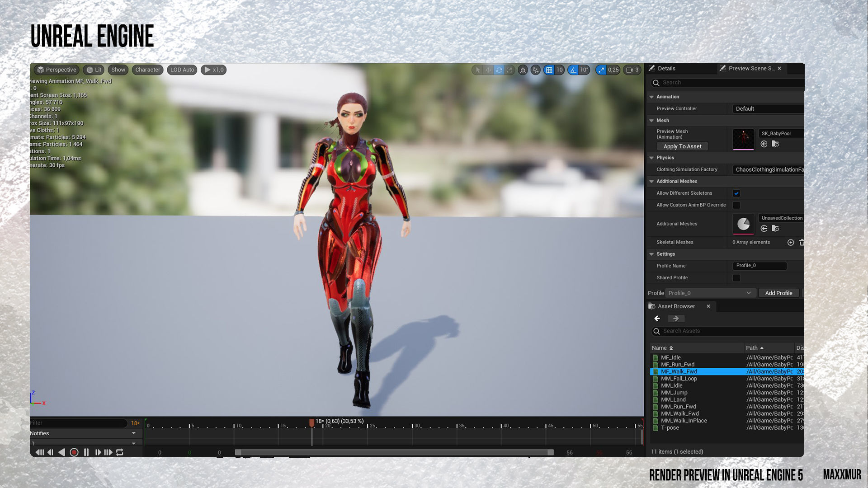Open the Show menu
This screenshot has width=868, height=488.
(118, 70)
